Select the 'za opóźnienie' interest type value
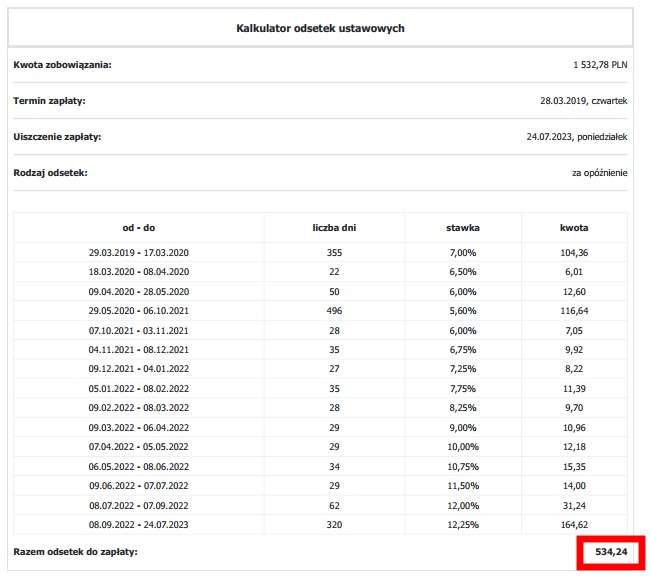This screenshot has width=651, height=583. pyautogui.click(x=599, y=173)
